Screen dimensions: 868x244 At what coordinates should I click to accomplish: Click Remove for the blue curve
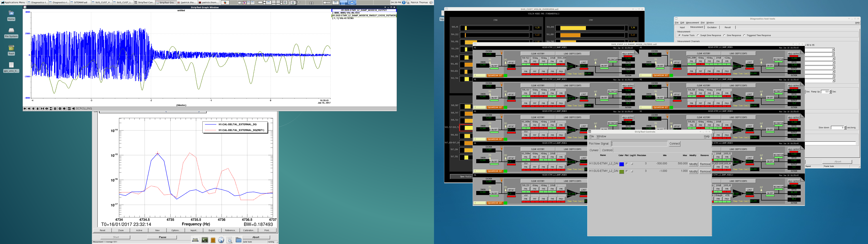pos(705,164)
